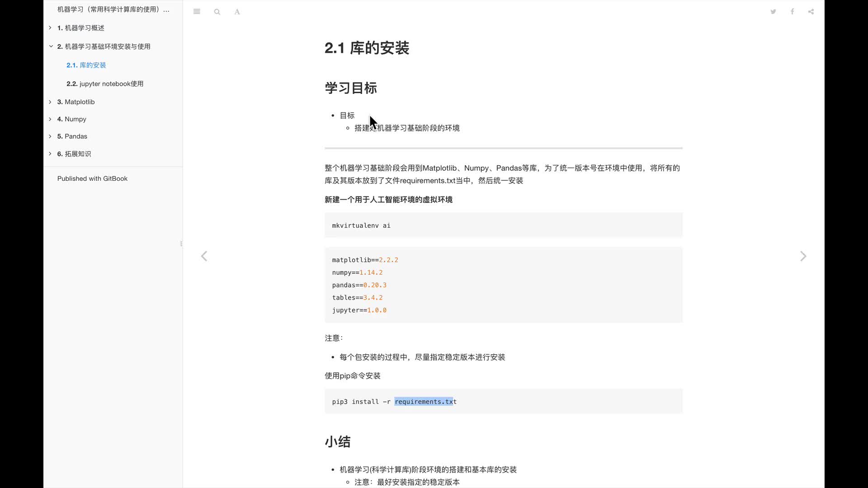Expand chapter 1 机器学习概述 chevron
Screen dimensions: 868x488
tap(50, 28)
